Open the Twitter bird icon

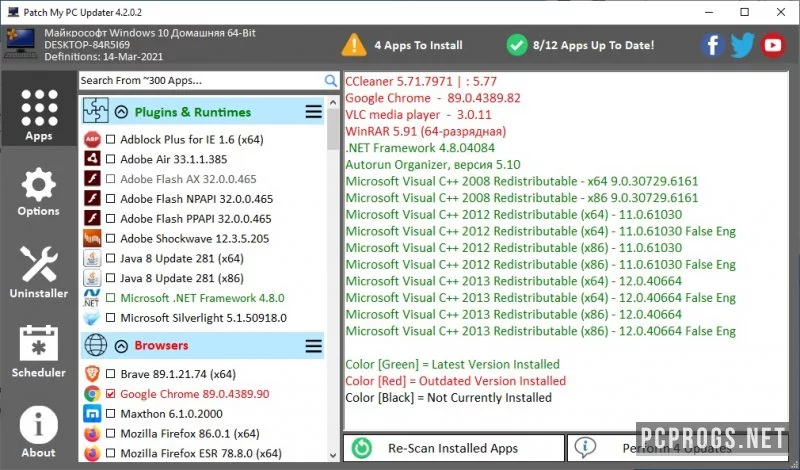(x=742, y=45)
